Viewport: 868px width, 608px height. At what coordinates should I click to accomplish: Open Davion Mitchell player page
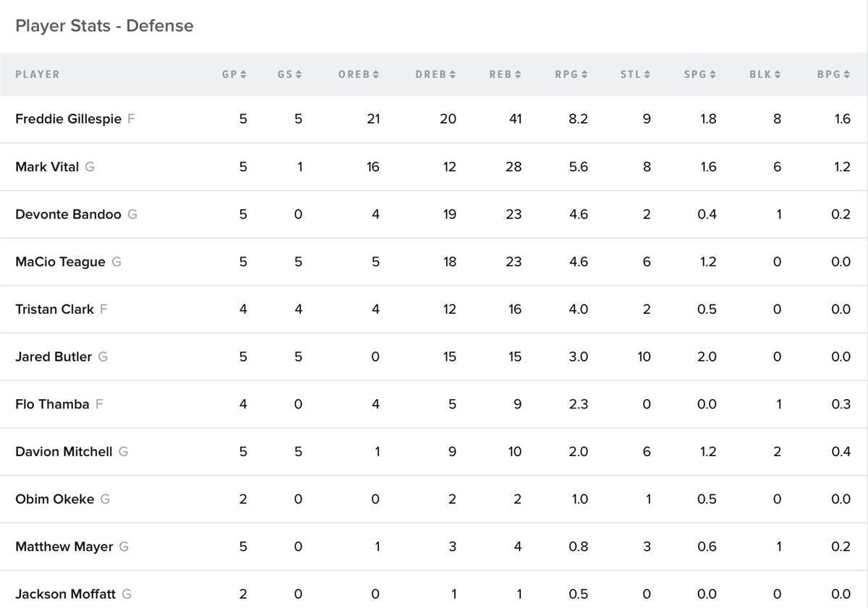coord(64,451)
